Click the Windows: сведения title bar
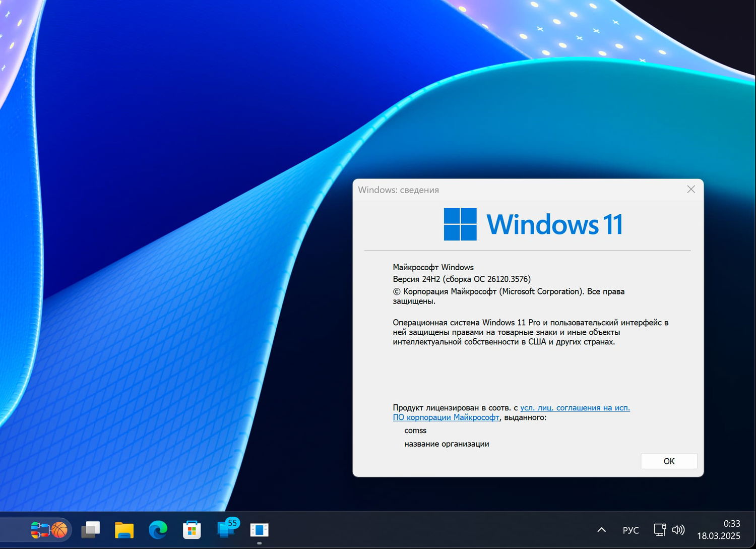 point(398,190)
